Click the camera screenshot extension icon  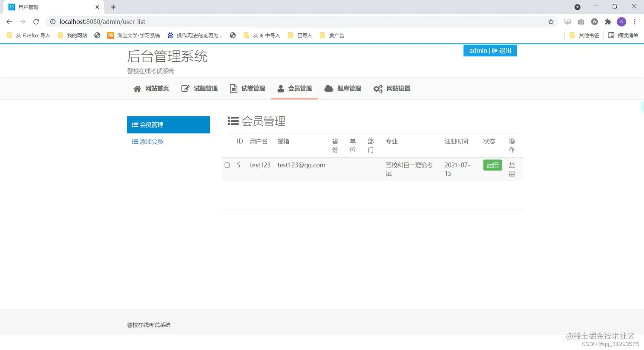[581, 22]
